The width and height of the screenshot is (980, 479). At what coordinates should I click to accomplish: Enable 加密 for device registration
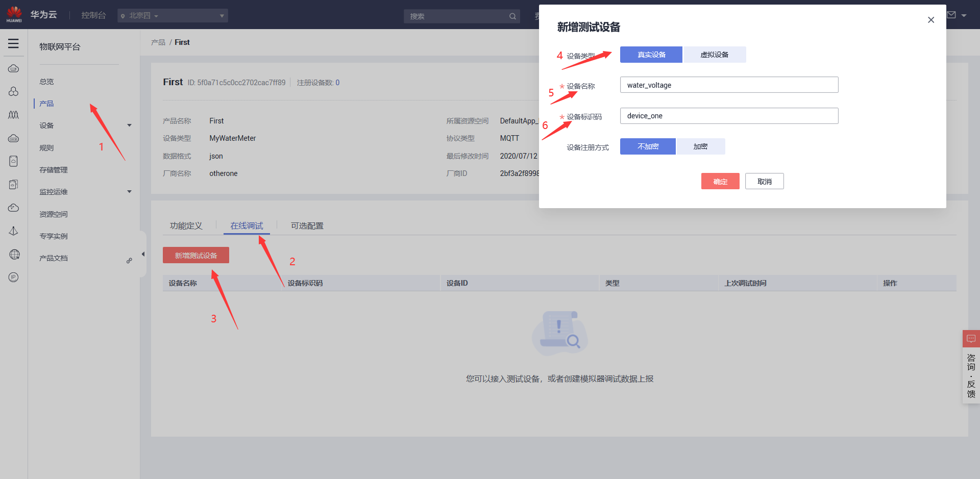pyautogui.click(x=700, y=146)
